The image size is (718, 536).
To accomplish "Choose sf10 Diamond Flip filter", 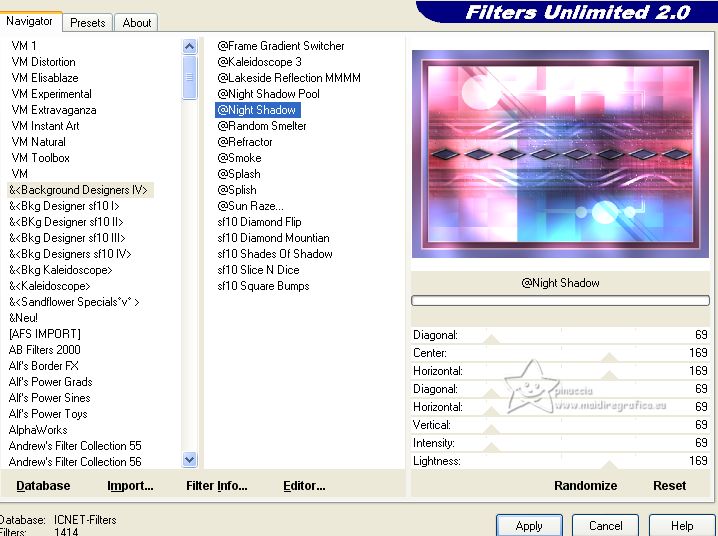I will (x=259, y=222).
